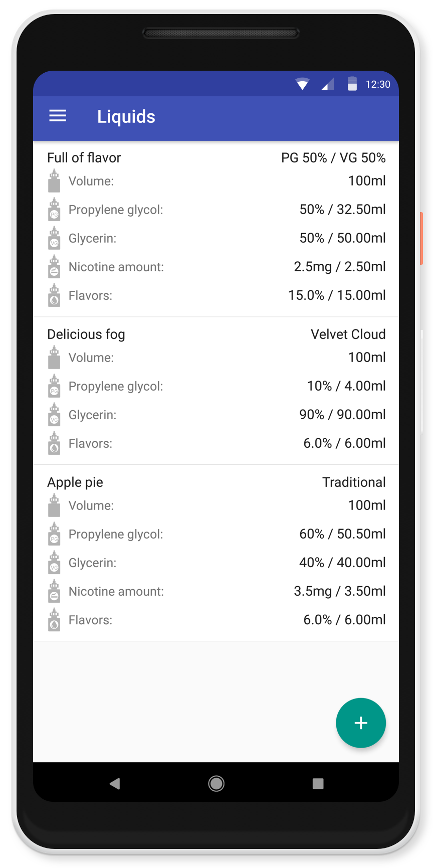Select the PG 50% / VG 50% label
The width and height of the screenshot is (434, 868).
[x=333, y=158]
